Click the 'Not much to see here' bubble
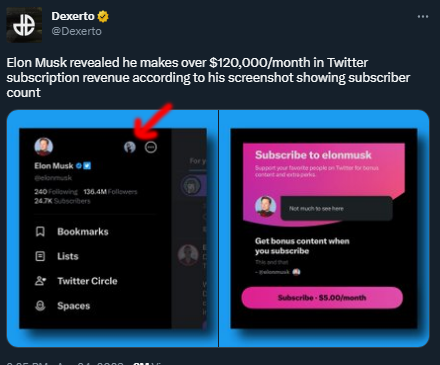 click(x=337, y=208)
